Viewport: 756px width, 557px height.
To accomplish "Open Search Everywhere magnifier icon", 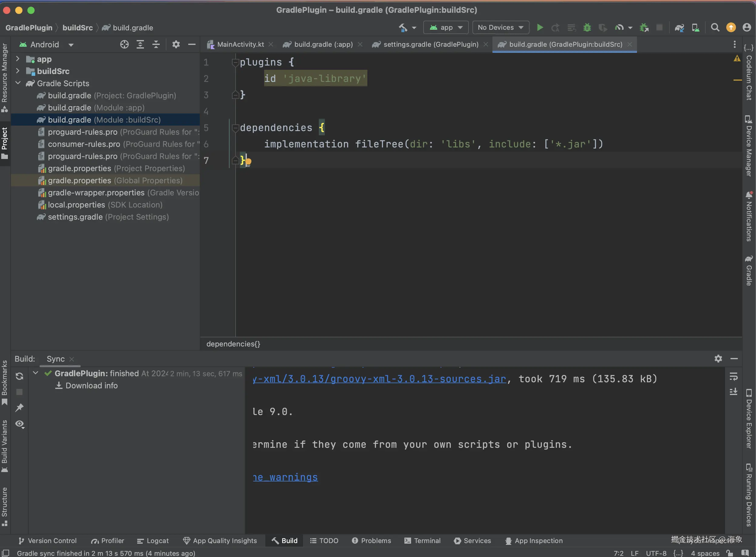I will (x=715, y=27).
